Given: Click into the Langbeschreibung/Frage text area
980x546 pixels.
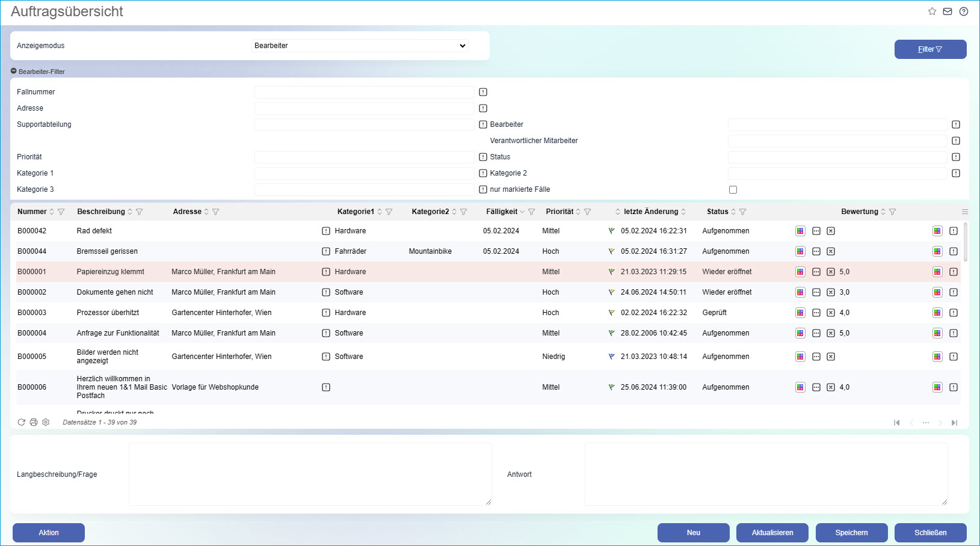Looking at the screenshot, I should coord(310,474).
